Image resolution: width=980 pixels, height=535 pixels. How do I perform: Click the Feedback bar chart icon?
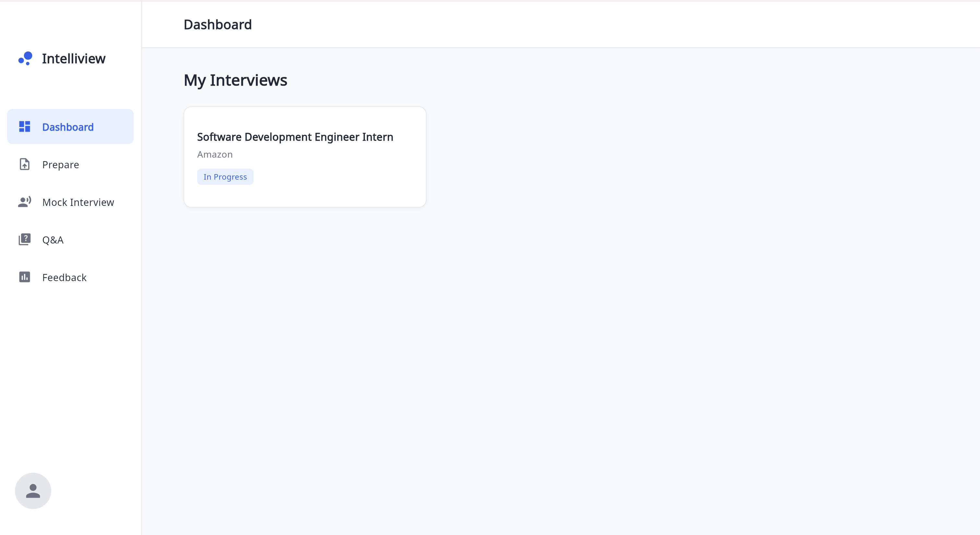[25, 277]
